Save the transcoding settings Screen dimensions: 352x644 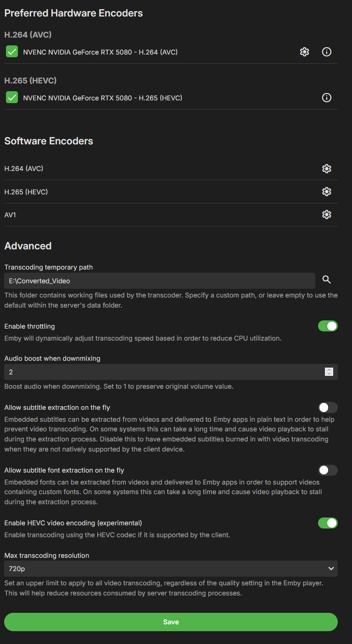(x=171, y=622)
